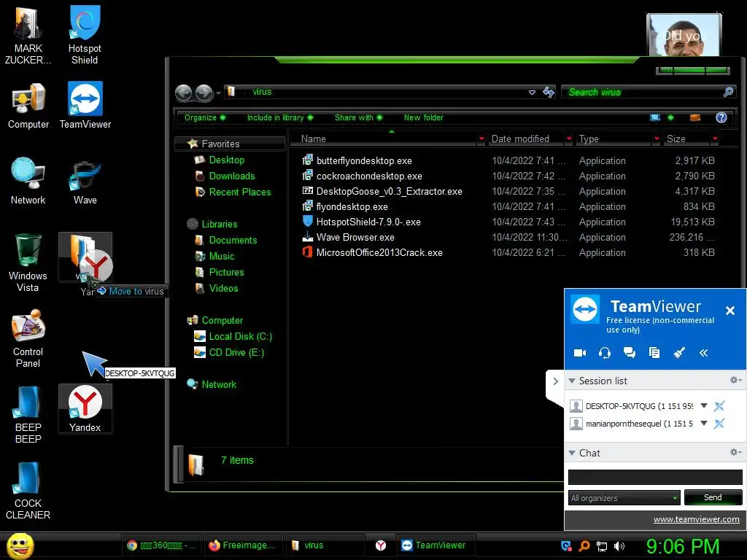747x560 pixels.
Task: Click the taskbar Yandex button
Action: [x=381, y=545]
